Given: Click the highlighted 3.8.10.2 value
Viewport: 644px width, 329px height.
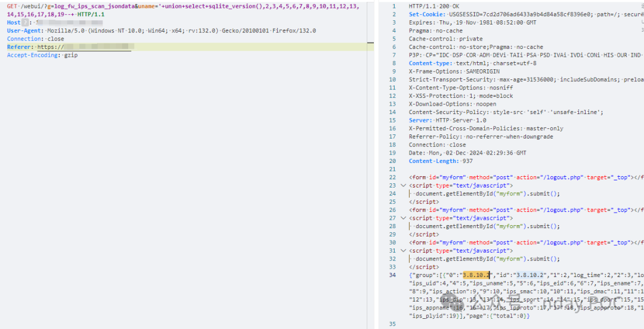Looking at the screenshot, I should tap(476, 275).
